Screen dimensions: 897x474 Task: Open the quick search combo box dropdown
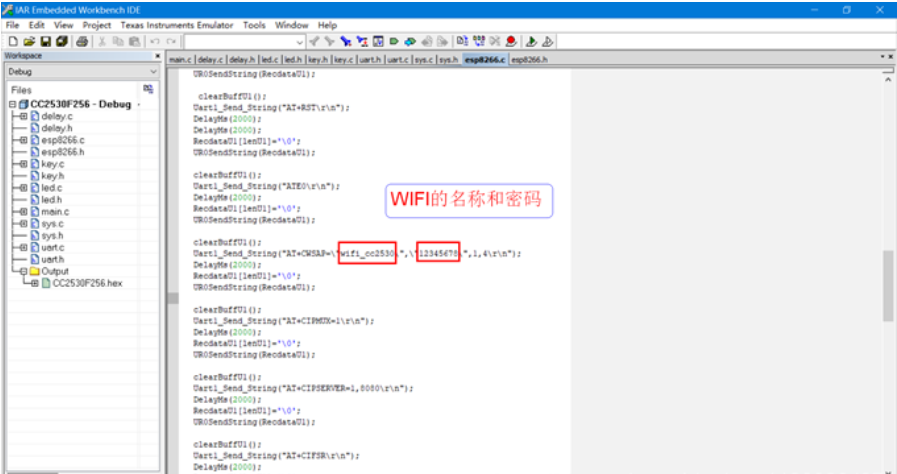tap(300, 42)
